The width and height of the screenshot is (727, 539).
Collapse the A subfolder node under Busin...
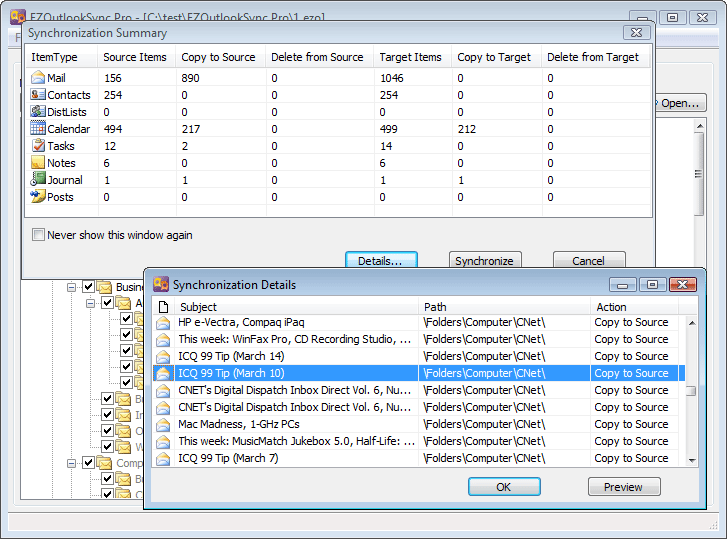point(90,303)
